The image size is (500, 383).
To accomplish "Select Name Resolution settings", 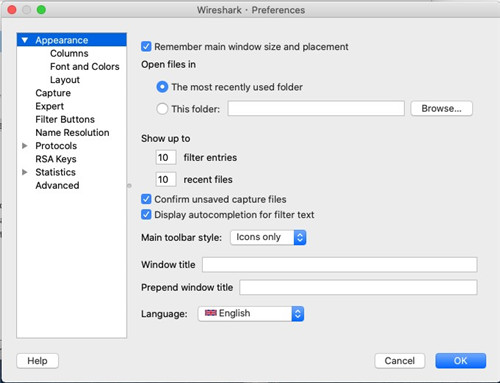I will [x=72, y=133].
